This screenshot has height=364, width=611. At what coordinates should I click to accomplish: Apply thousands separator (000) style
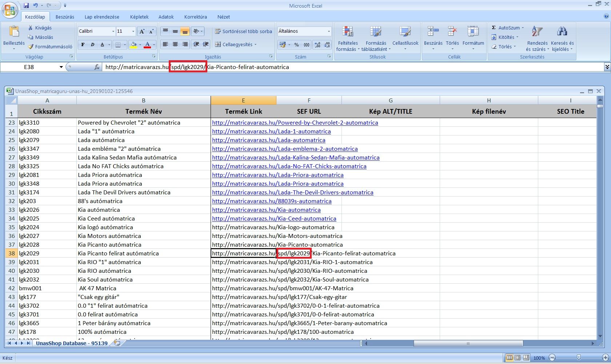tap(307, 45)
